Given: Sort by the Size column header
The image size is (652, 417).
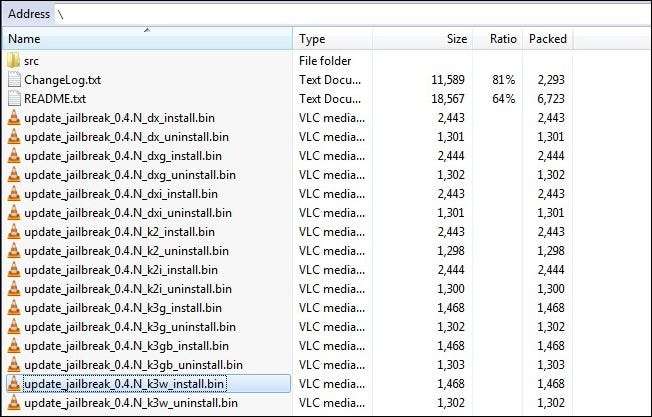Looking at the screenshot, I should 422,39.
